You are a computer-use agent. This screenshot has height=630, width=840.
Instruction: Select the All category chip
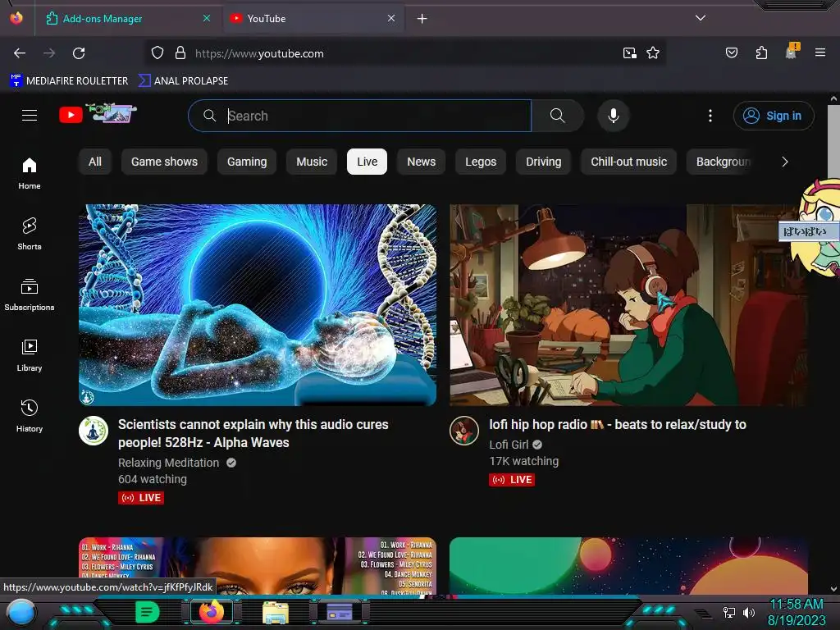tap(95, 162)
